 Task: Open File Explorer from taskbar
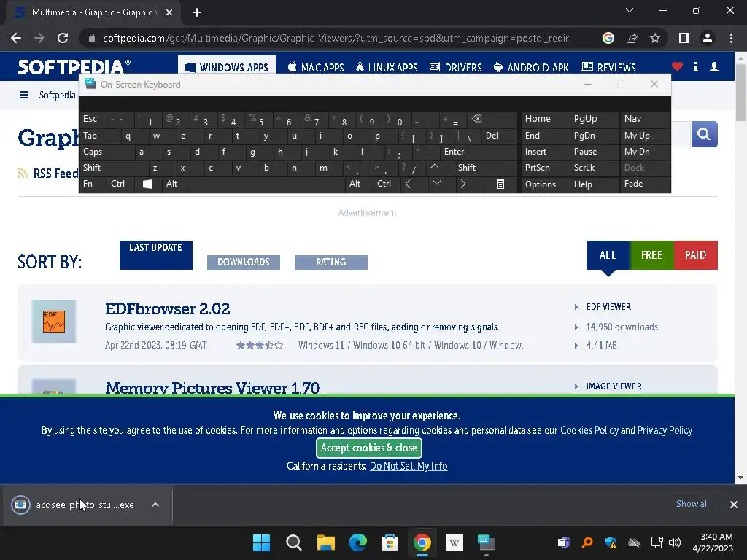pos(326,542)
